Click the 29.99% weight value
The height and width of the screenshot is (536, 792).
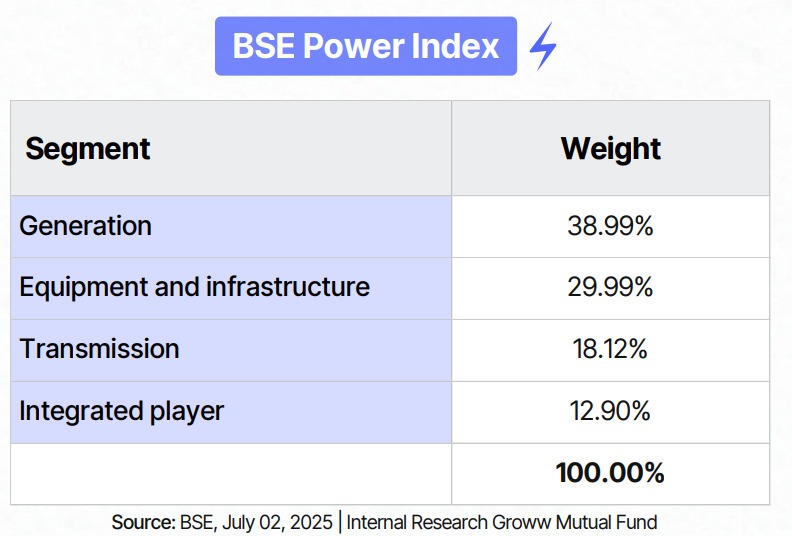point(610,287)
